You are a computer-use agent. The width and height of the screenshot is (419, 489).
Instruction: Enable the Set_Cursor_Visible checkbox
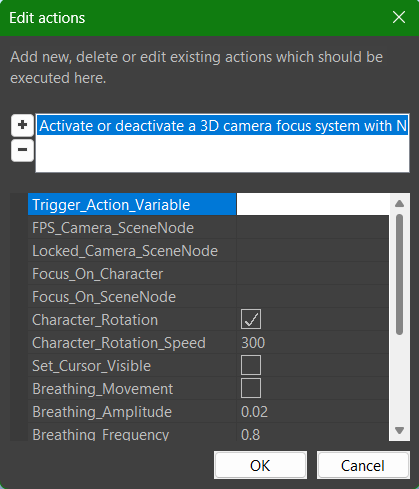point(251,365)
